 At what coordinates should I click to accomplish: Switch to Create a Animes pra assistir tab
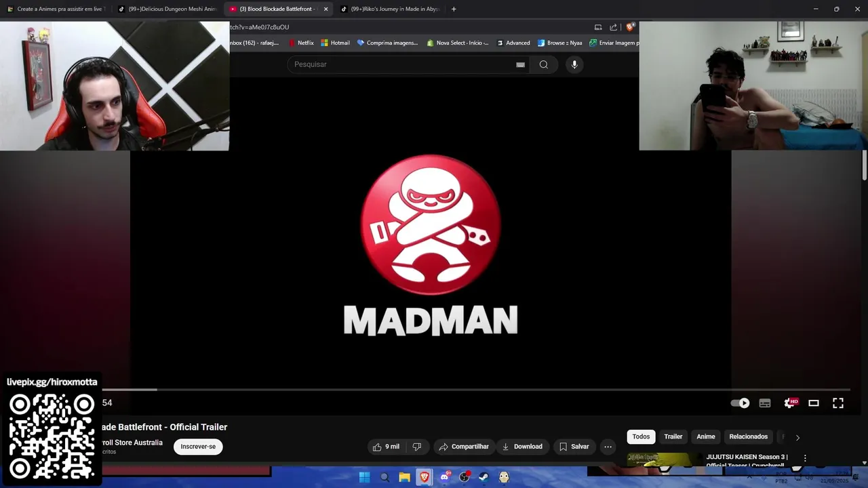point(56,9)
